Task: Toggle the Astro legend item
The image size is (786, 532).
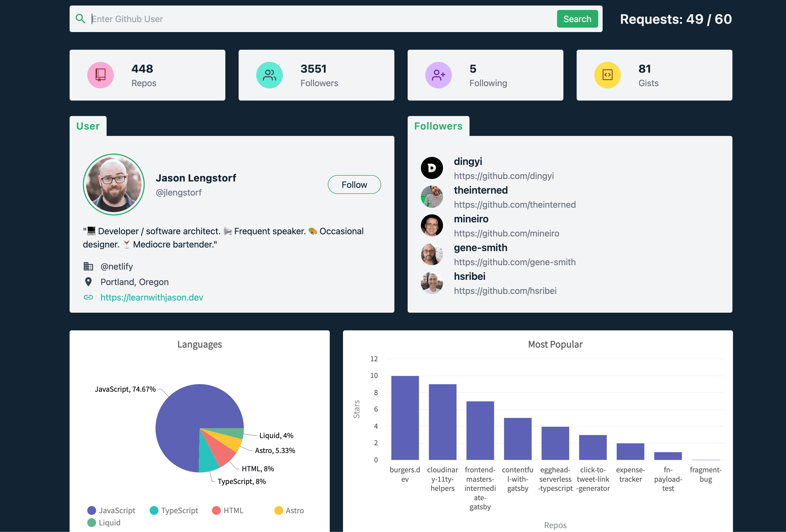Action: pos(289,510)
